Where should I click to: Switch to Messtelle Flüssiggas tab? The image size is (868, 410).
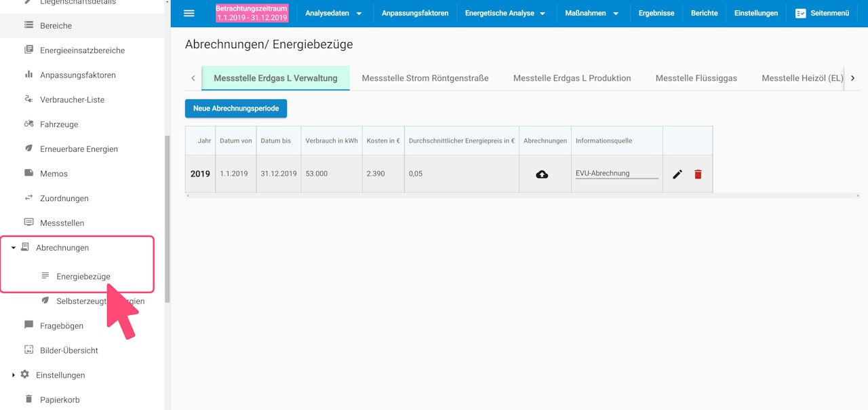696,78
